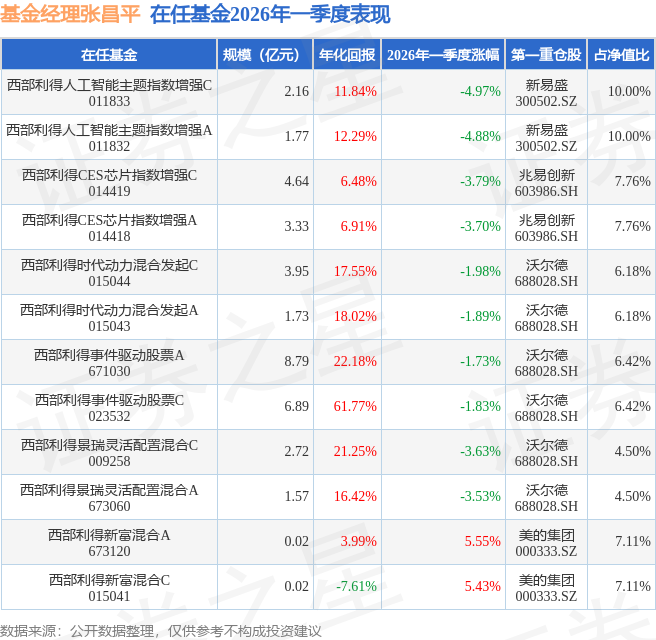Click fund size 2.72
656x640 pixels.
point(297,451)
